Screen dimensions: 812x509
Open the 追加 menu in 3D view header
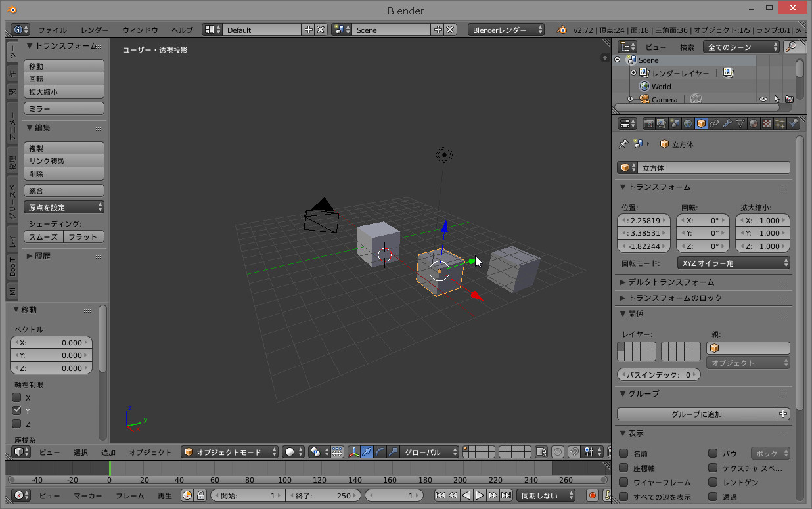[108, 452]
